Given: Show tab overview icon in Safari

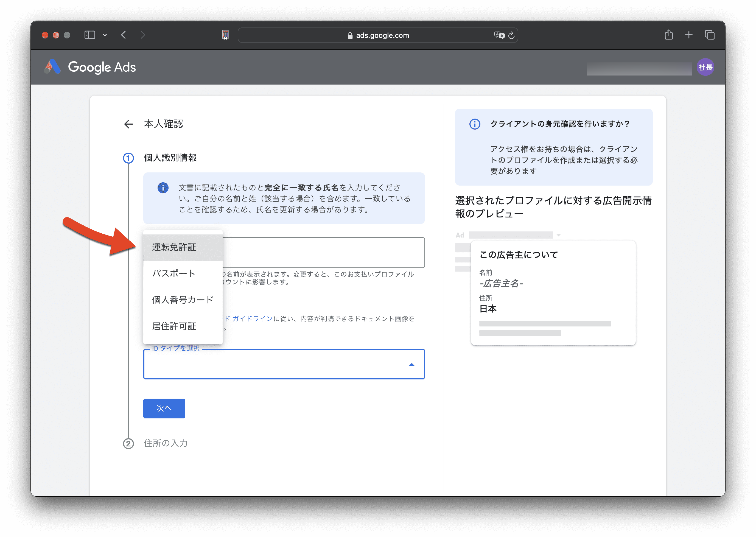Looking at the screenshot, I should [709, 35].
